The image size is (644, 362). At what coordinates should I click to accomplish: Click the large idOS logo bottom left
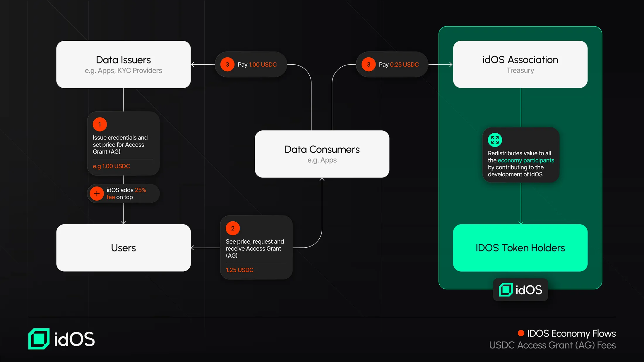point(61,339)
